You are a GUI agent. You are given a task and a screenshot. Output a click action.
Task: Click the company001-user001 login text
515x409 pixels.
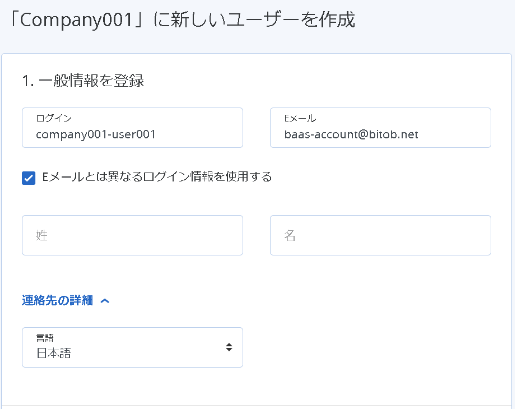96,134
